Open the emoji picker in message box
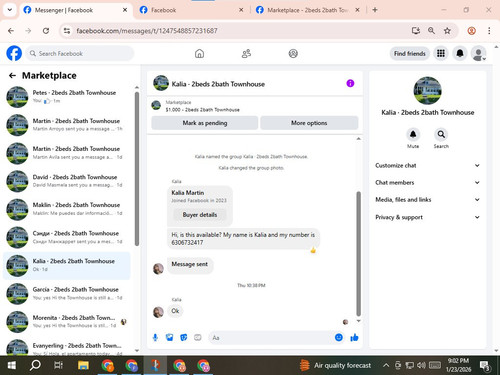 point(339,338)
